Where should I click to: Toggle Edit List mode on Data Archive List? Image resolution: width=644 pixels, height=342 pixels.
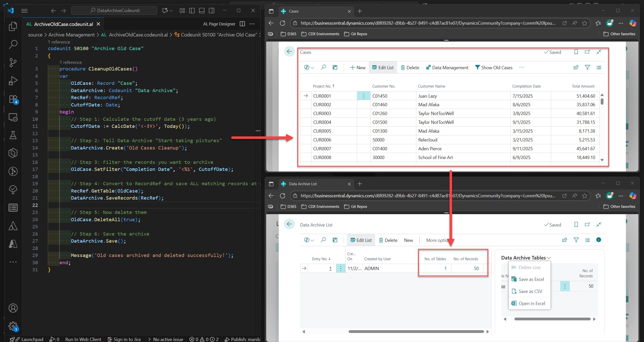tap(361, 240)
